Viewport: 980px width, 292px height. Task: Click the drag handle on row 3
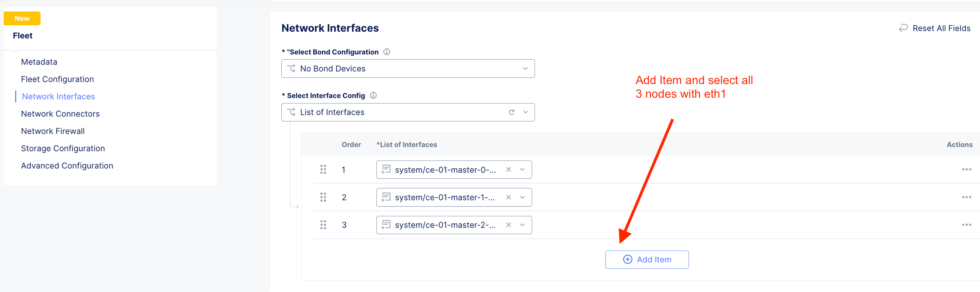pos(323,225)
